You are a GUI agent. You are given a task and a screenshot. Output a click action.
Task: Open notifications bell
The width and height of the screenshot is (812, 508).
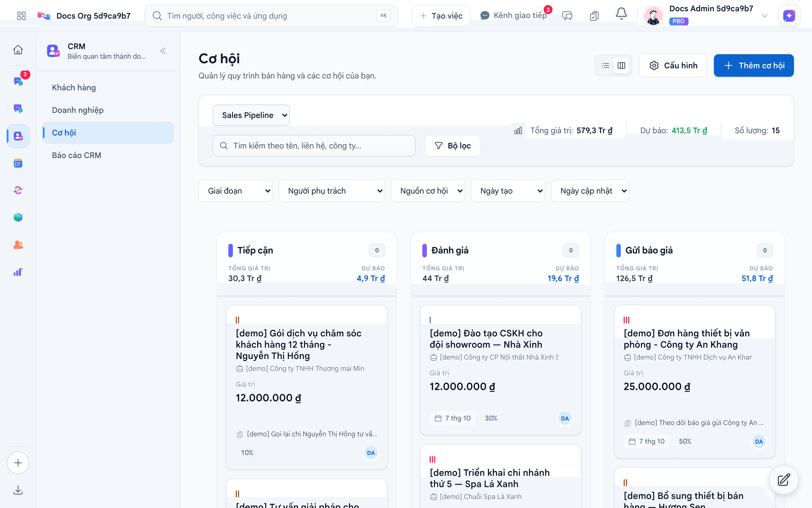click(621, 14)
